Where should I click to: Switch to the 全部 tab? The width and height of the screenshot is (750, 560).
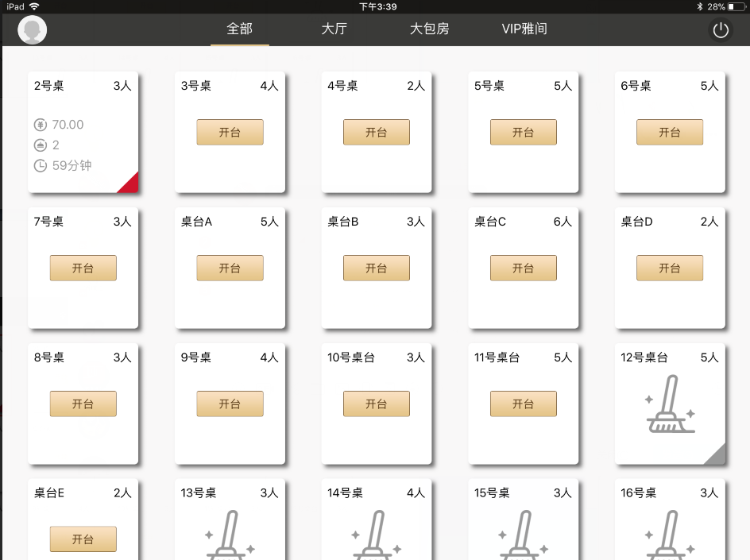point(240,29)
